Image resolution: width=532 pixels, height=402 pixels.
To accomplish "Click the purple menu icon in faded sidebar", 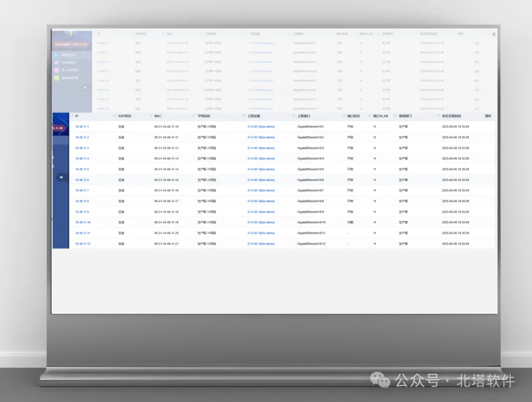I will pos(57,62).
